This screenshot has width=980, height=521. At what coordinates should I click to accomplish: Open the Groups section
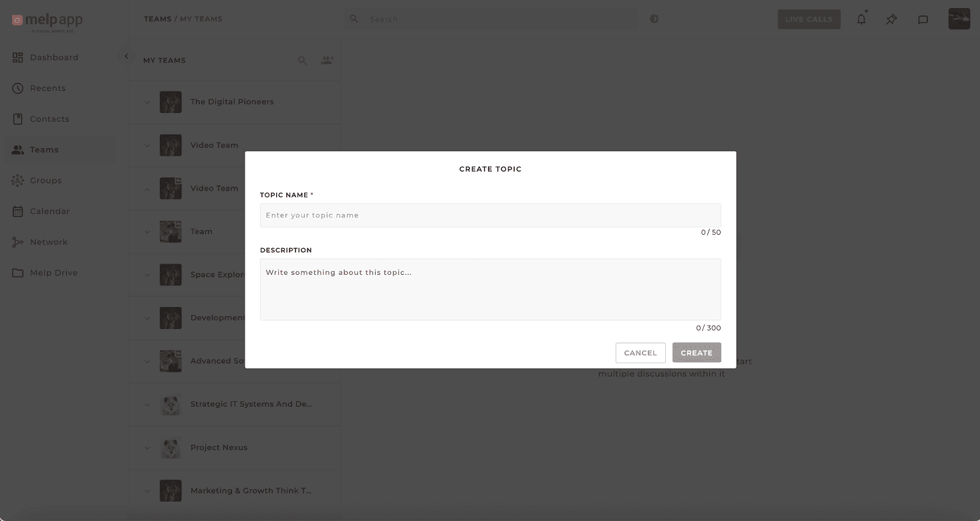point(45,180)
